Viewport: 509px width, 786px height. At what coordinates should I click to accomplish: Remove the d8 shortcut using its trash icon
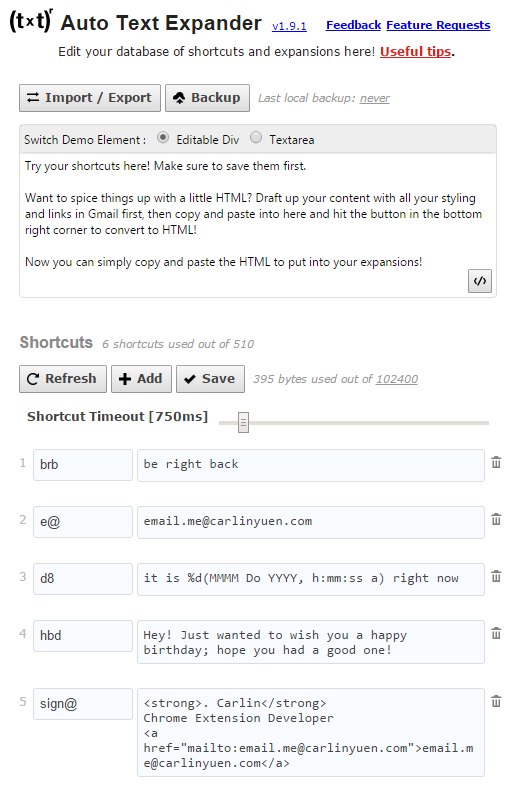(x=495, y=576)
